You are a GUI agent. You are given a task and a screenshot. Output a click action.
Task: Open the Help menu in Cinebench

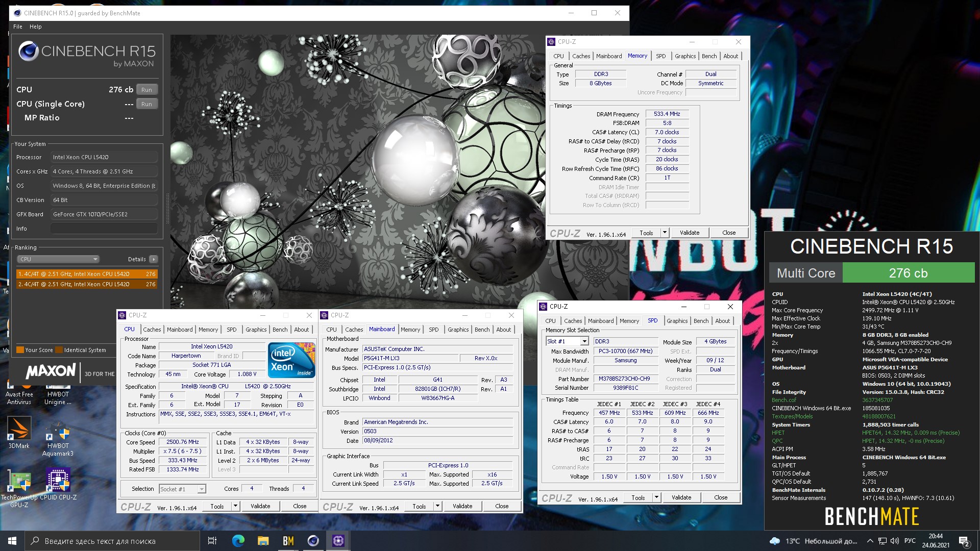(x=36, y=27)
